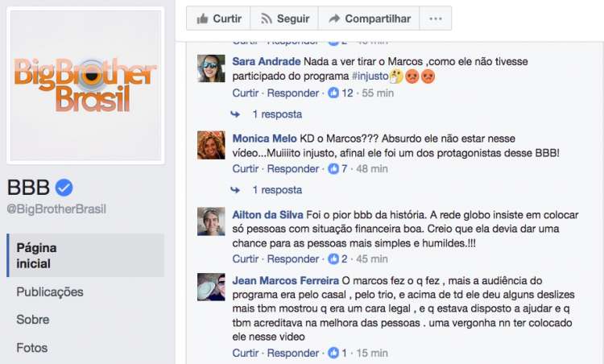
Task: Open the Fotos sidebar section
Action: pos(32,348)
